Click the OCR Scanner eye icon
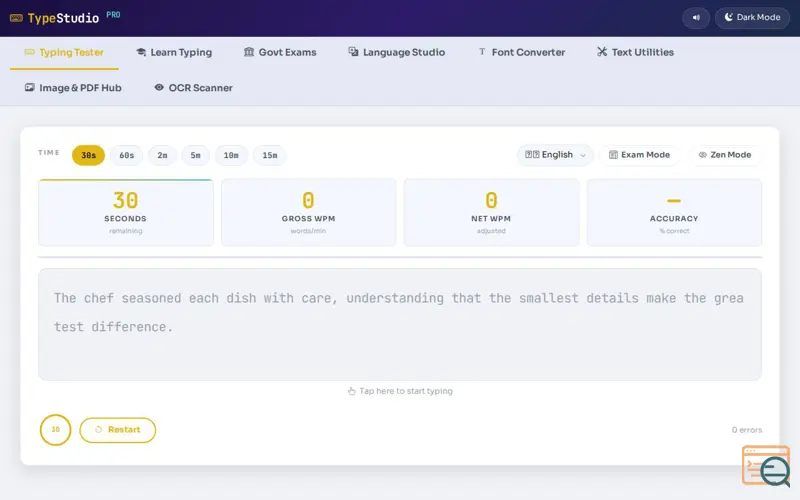Screen dimensions: 800x500 click(x=159, y=87)
